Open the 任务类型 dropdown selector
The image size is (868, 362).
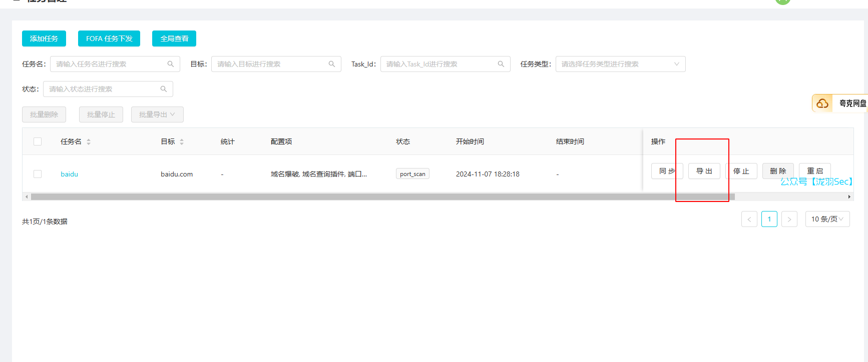pyautogui.click(x=620, y=64)
